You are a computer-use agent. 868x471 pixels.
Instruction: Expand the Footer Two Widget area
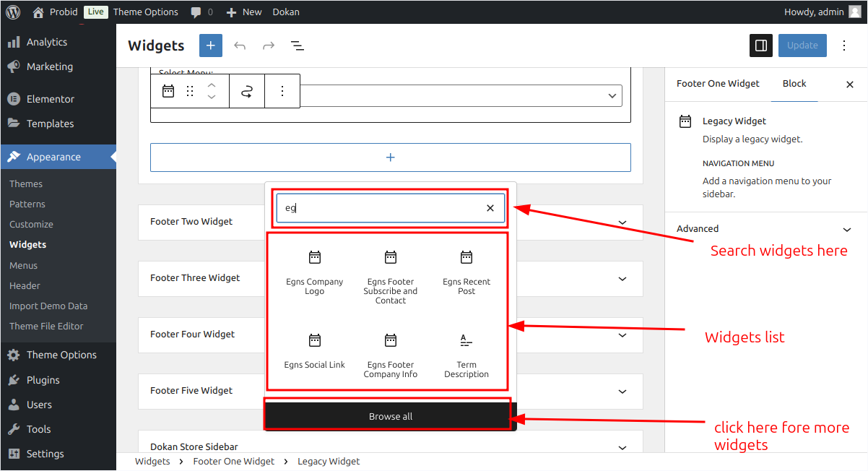[x=390, y=222]
